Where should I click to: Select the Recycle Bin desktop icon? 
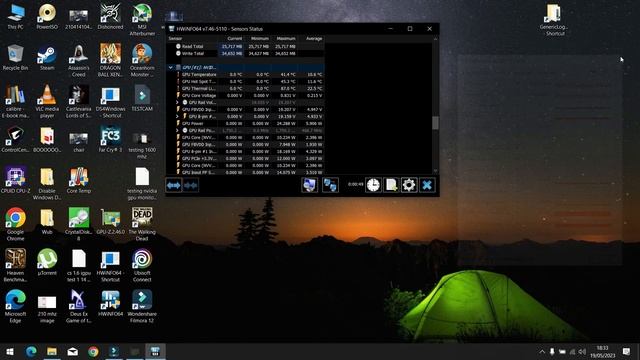click(x=16, y=57)
